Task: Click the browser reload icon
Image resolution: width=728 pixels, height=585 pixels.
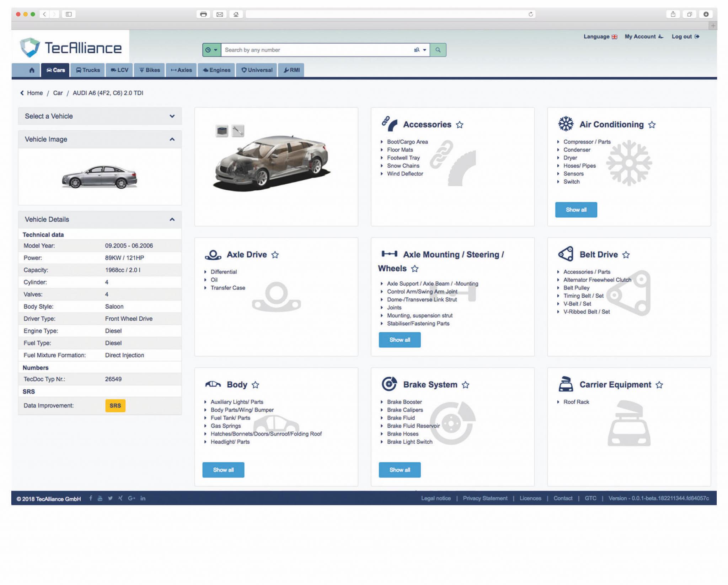Action: pos(530,14)
